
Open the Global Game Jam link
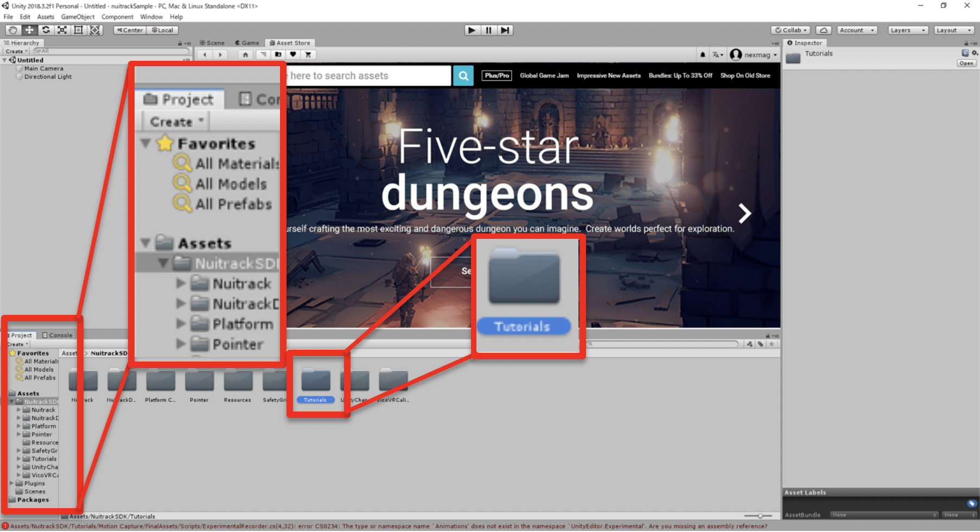point(544,75)
